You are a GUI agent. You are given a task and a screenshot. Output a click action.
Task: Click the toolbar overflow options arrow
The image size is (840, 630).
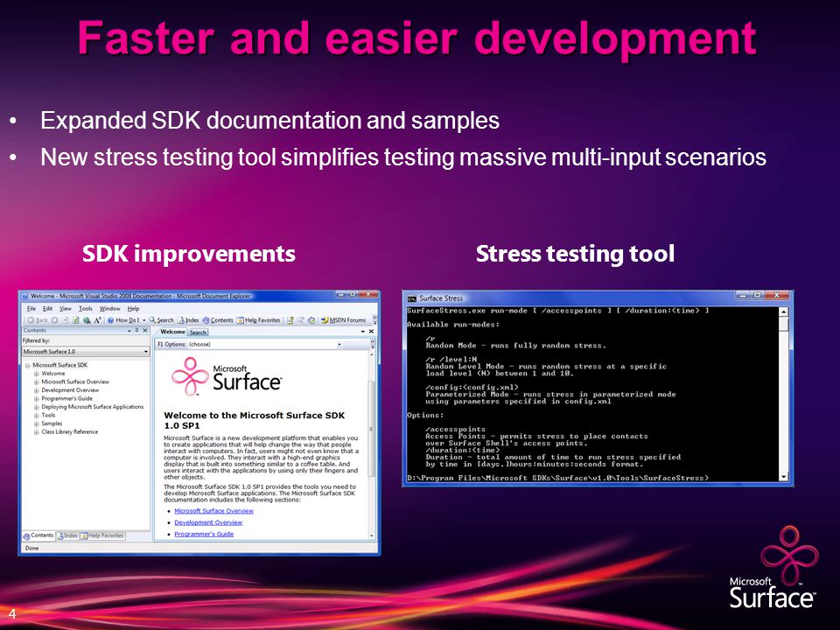374,320
